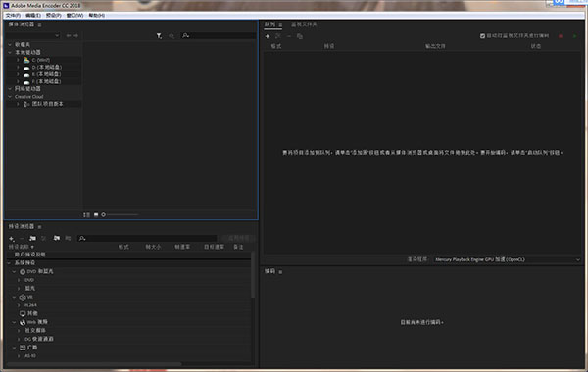Click the Media Browser search field

[x=219, y=35]
